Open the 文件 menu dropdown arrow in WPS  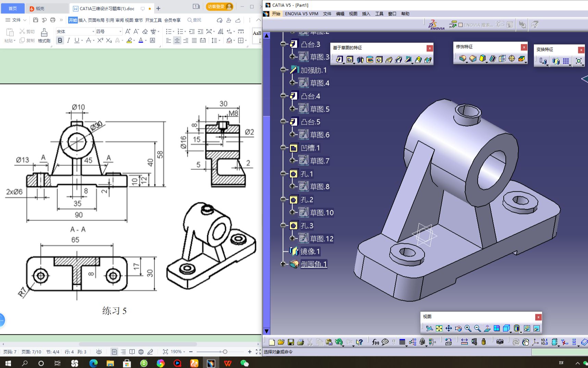[25, 20]
